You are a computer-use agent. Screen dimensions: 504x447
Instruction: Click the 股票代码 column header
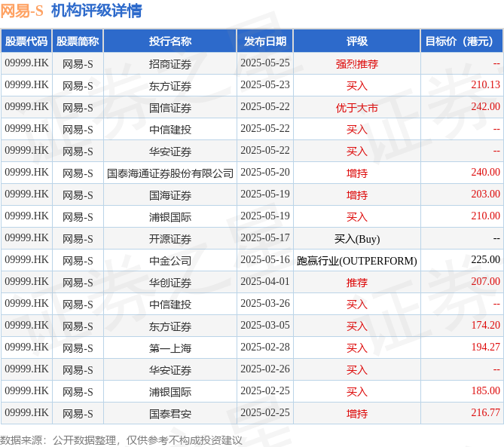point(26,41)
